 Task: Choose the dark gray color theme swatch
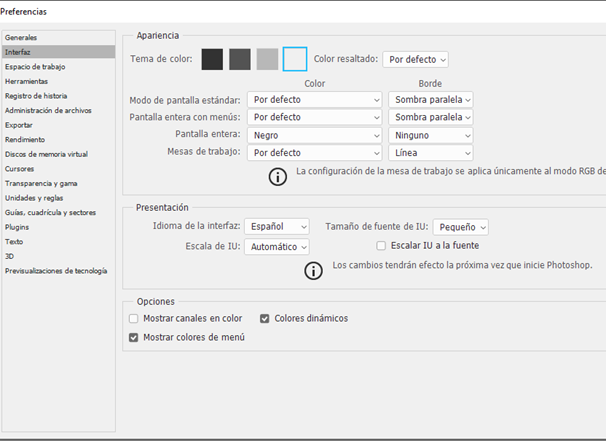pos(240,59)
